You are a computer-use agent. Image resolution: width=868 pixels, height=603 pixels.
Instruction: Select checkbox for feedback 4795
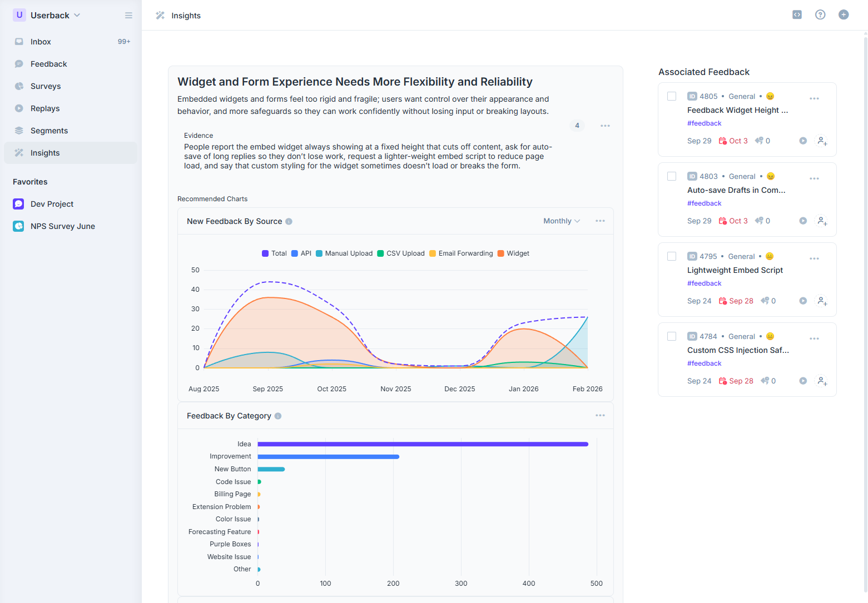(x=672, y=256)
